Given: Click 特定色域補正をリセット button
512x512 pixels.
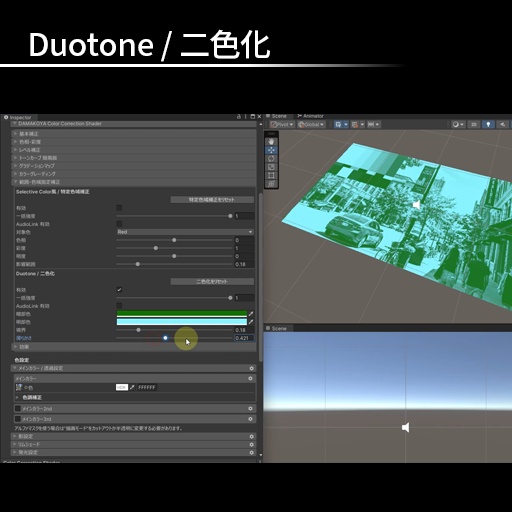Looking at the screenshot, I should click(x=212, y=199).
